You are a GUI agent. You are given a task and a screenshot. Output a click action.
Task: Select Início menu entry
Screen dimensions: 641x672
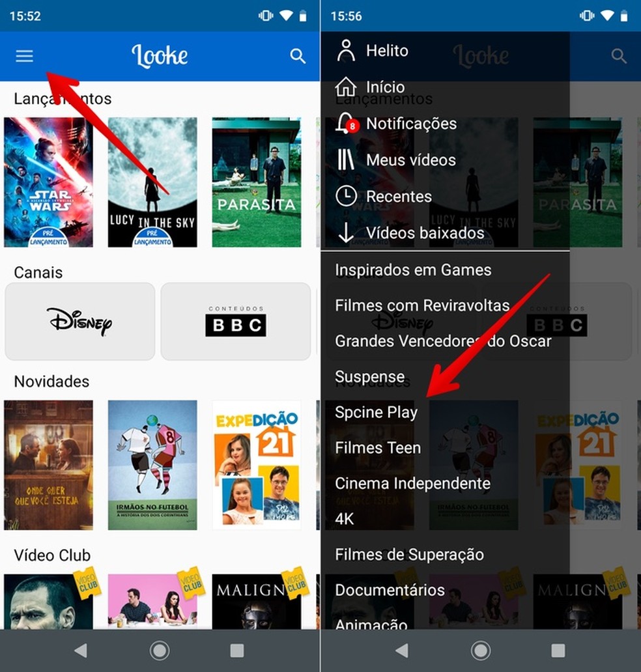tap(385, 87)
